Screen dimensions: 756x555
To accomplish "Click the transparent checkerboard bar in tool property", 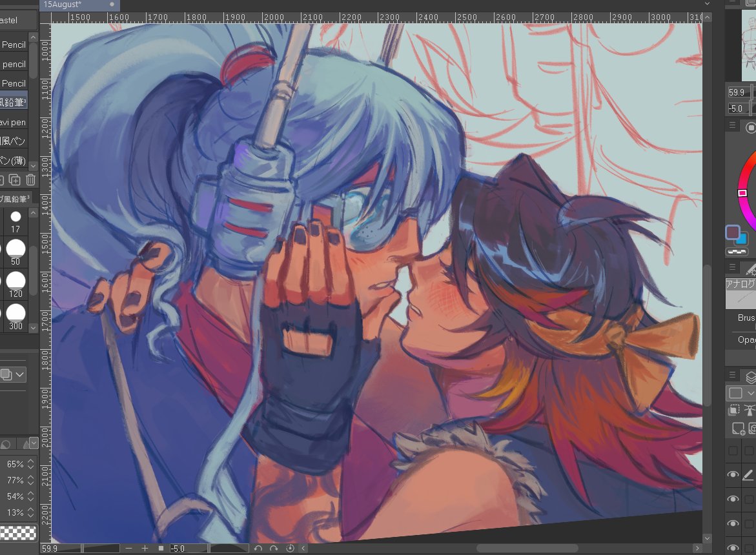I will (18, 532).
